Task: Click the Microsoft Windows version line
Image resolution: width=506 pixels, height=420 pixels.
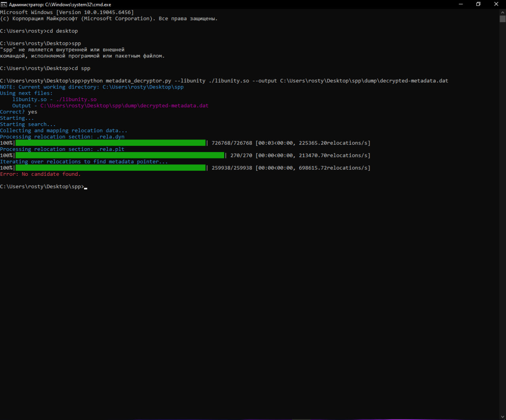Action: pyautogui.click(x=67, y=12)
